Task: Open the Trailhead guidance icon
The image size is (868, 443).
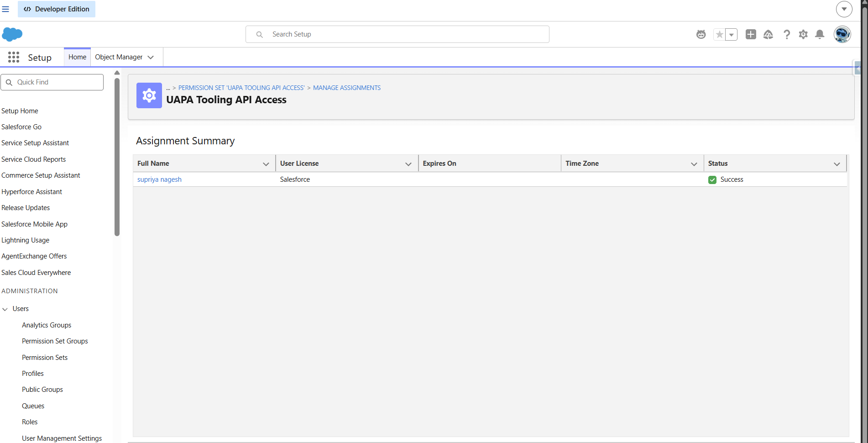Action: (768, 34)
